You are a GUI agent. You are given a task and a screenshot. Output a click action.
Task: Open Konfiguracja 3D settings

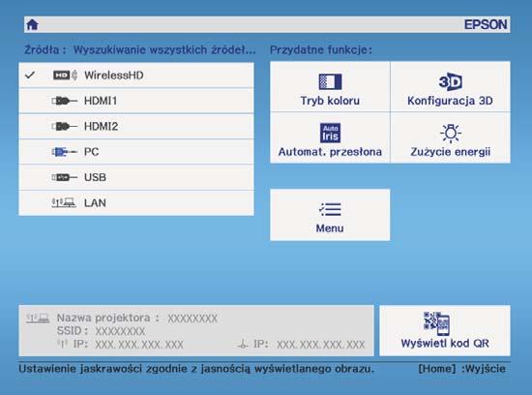450,86
